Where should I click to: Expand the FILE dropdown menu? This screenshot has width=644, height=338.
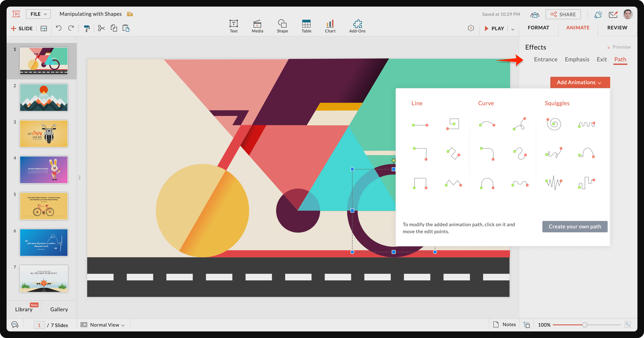(x=38, y=14)
